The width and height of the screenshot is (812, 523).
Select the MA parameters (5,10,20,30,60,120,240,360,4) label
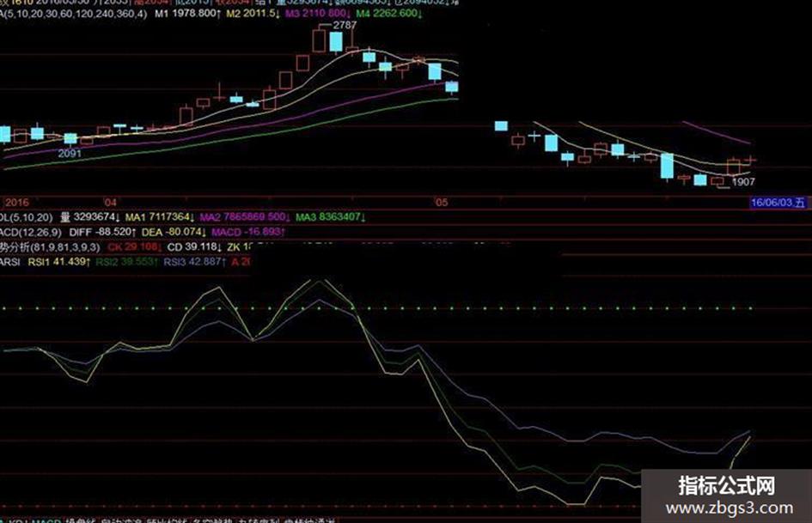(x=73, y=14)
